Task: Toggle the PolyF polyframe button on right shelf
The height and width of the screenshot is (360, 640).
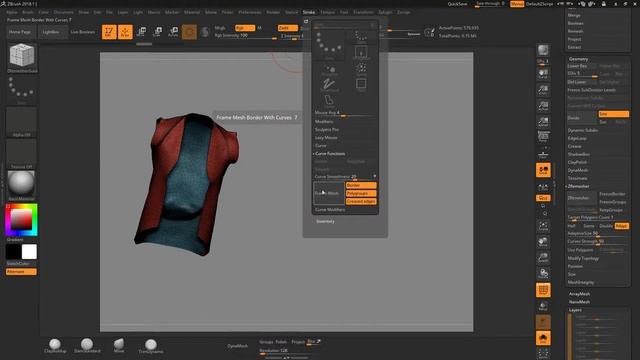Action: tap(543, 290)
